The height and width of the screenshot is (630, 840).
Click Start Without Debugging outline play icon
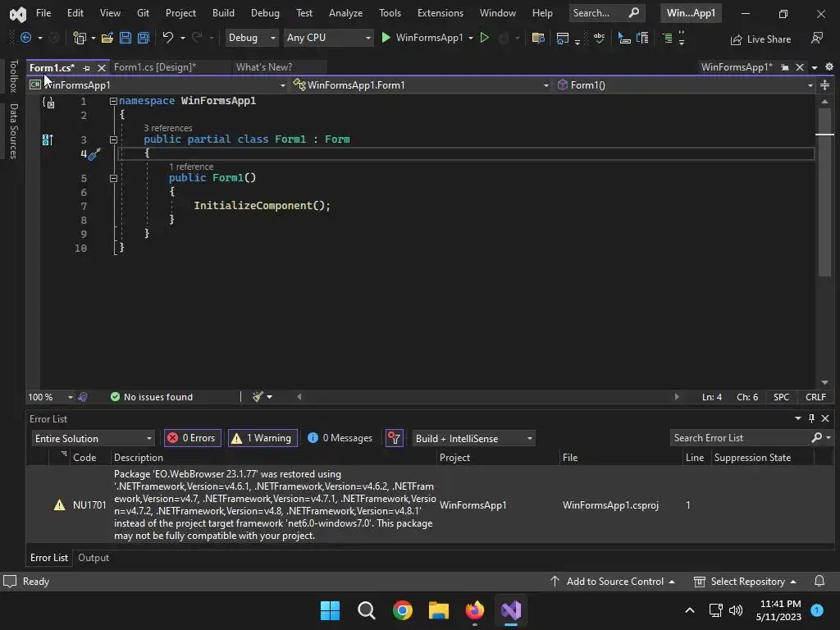click(484, 38)
